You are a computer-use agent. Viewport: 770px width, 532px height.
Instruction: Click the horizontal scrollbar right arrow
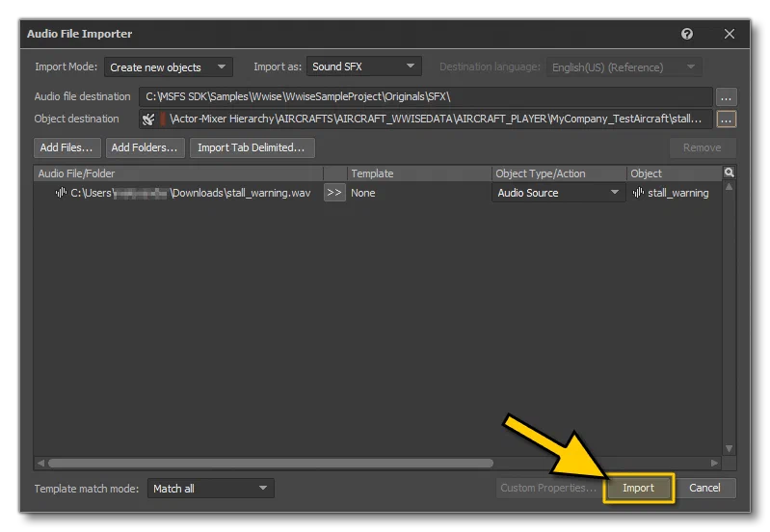pos(714,464)
